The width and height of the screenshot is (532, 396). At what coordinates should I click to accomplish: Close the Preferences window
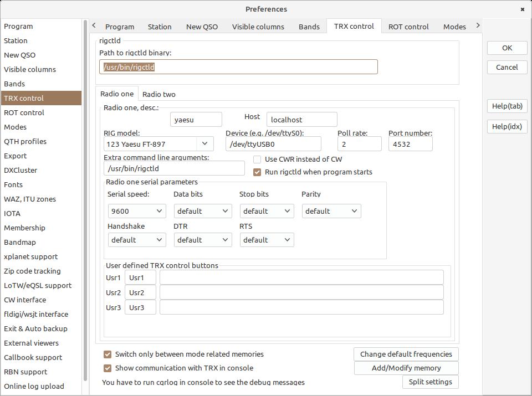coord(522,9)
